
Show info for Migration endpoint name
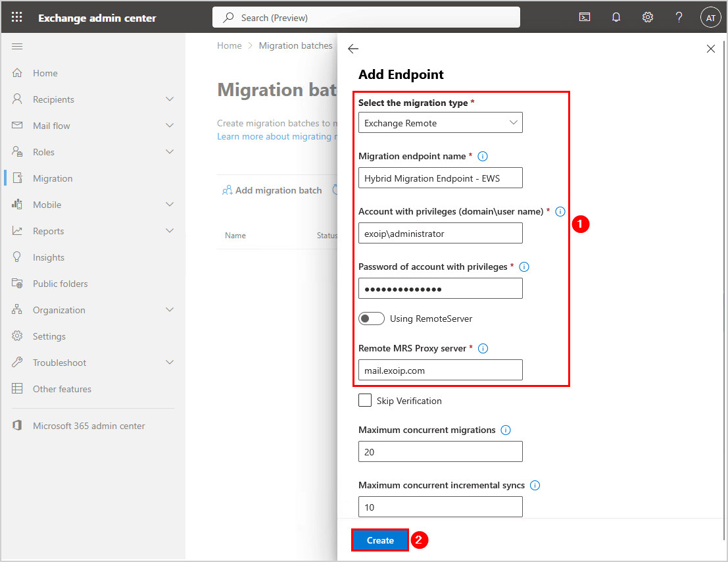pos(483,157)
